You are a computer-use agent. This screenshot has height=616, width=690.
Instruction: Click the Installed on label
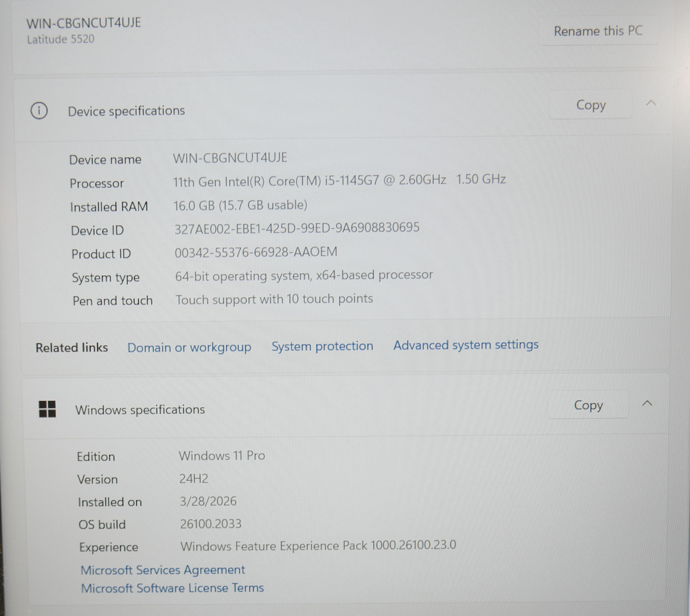[110, 502]
